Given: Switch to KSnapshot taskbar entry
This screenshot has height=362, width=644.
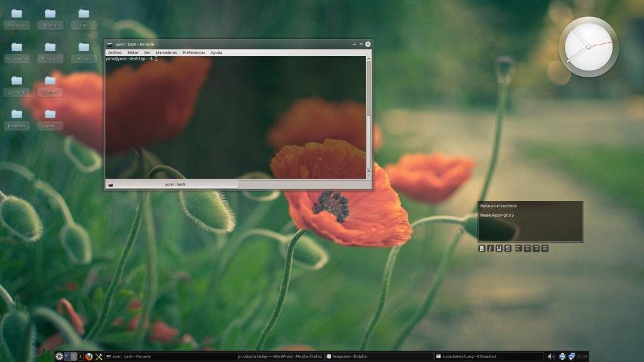Looking at the screenshot, I should (x=489, y=357).
